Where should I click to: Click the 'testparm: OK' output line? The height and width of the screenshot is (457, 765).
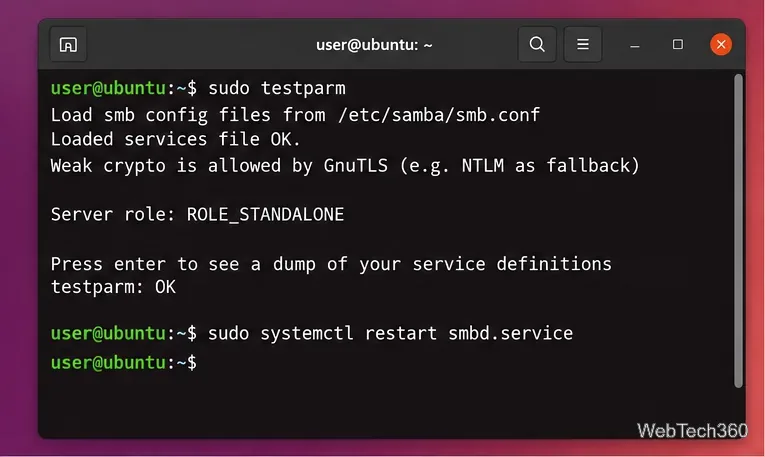113,287
